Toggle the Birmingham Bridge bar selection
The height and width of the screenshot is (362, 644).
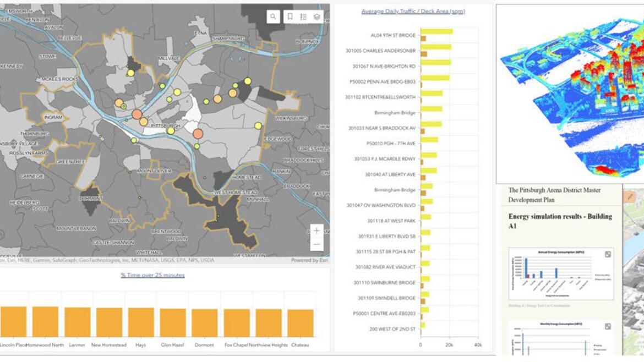coord(432,109)
